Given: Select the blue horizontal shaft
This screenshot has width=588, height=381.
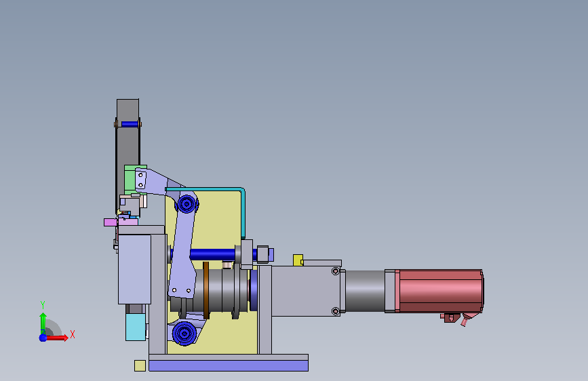Looking at the screenshot, I should click(212, 255).
